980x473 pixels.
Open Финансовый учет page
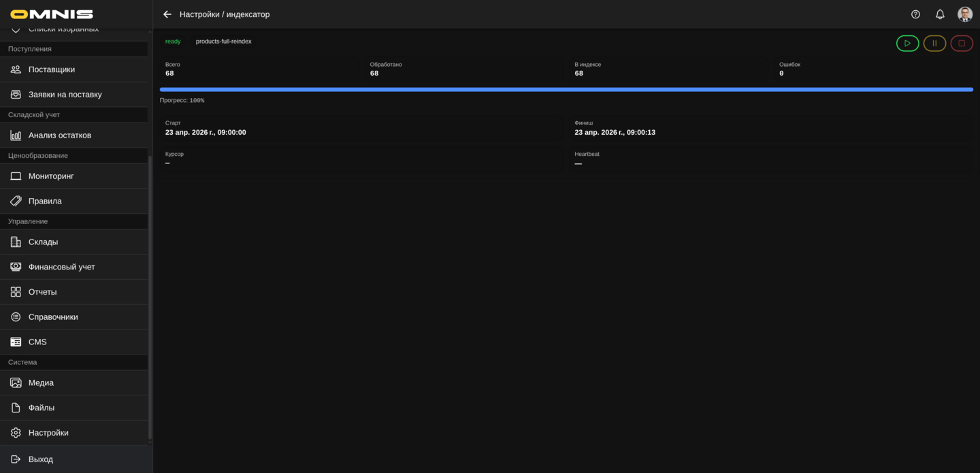click(x=61, y=267)
